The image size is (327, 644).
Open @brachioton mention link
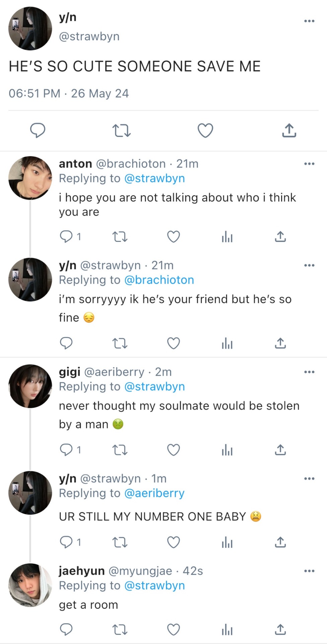pyautogui.click(x=159, y=280)
